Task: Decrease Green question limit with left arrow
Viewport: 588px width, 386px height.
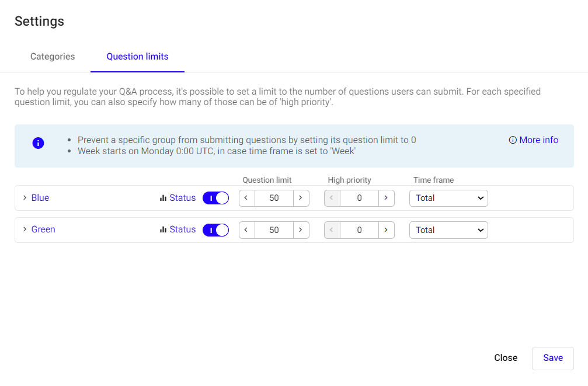Action: tap(247, 230)
